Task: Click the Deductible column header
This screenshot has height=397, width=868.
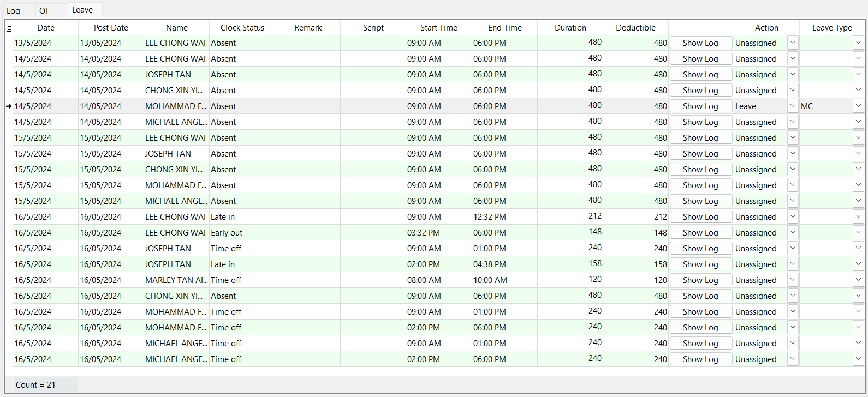Action: pos(635,28)
